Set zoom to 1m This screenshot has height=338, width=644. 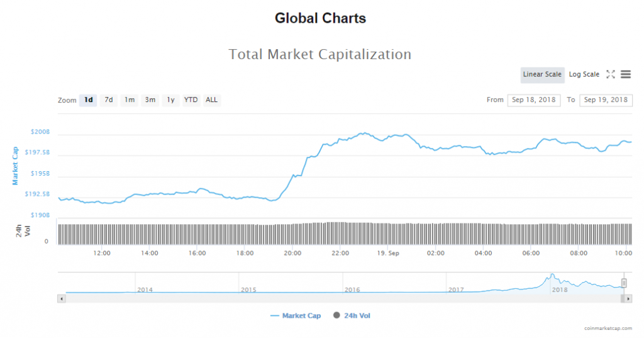click(x=129, y=100)
